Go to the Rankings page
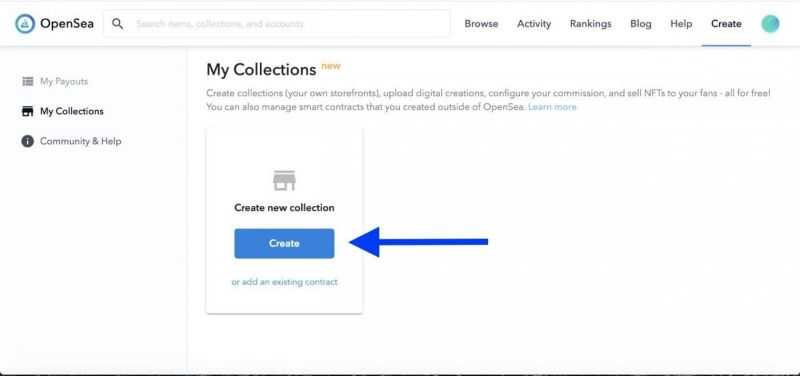 [x=590, y=24]
